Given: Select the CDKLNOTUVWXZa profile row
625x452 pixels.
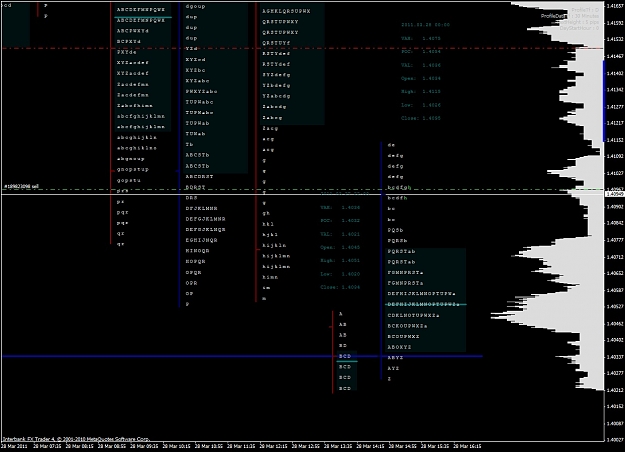Looking at the screenshot, I should coord(413,315).
